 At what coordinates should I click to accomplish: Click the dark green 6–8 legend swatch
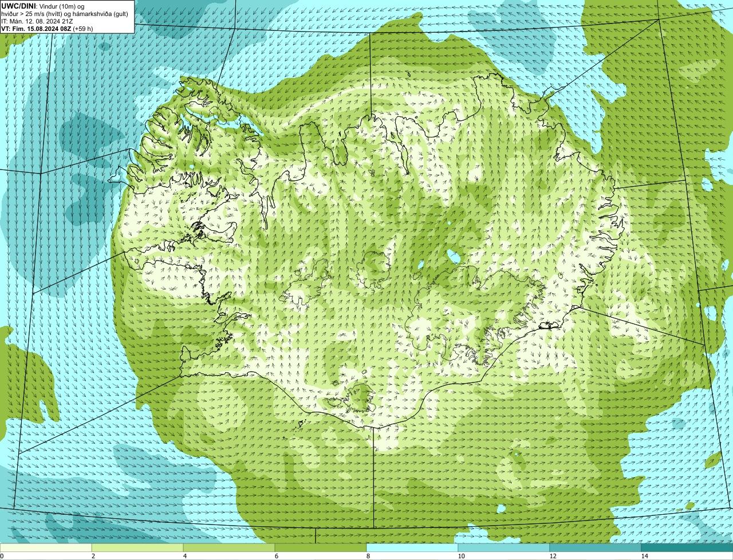(321, 547)
